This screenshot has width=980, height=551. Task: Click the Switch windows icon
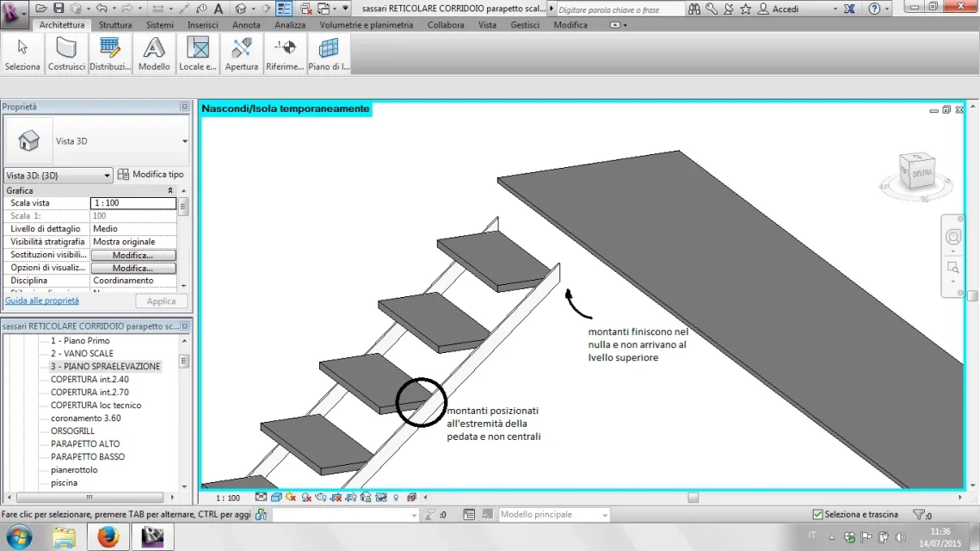(324, 8)
